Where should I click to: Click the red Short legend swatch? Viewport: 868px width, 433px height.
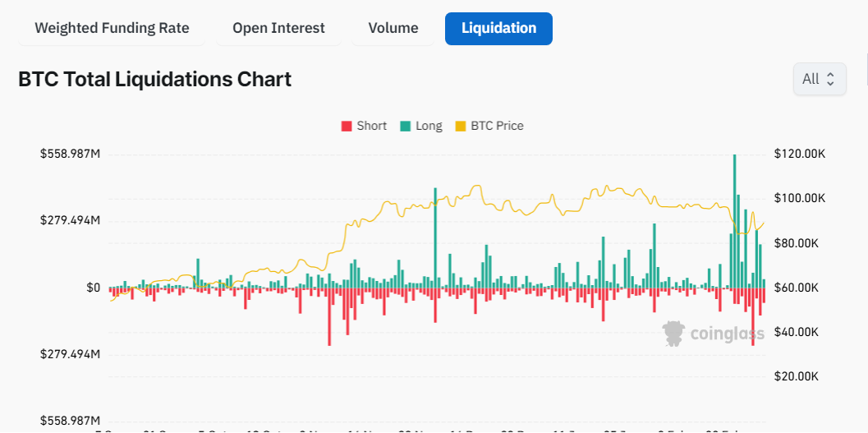point(346,127)
